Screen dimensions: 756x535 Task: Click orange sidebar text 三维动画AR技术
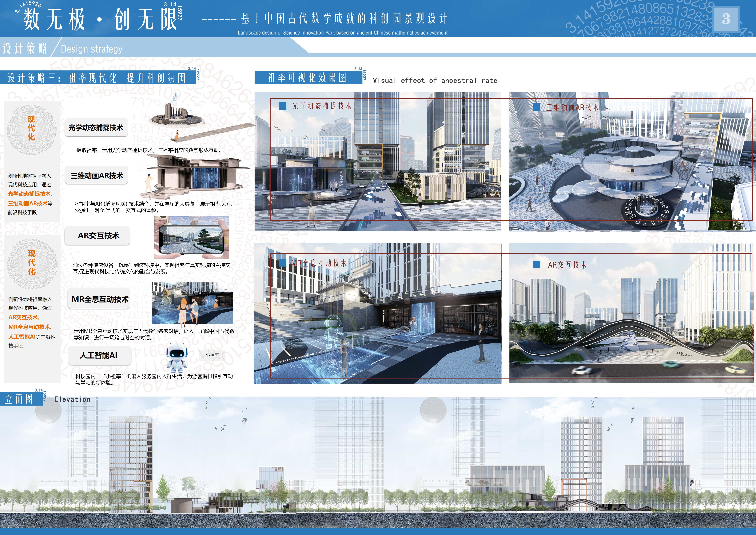[28, 204]
